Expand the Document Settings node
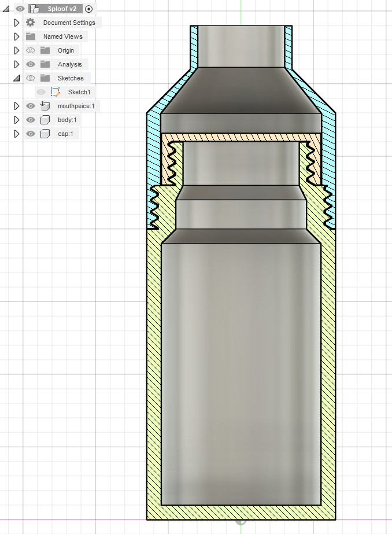This screenshot has width=392, height=534. pos(16,23)
